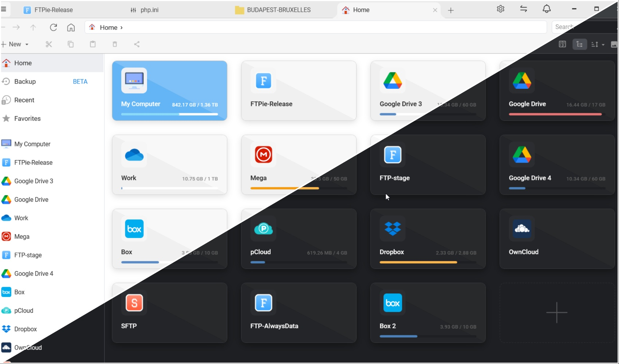The image size is (619, 364).
Task: Go to home with house icon
Action: 71,27
